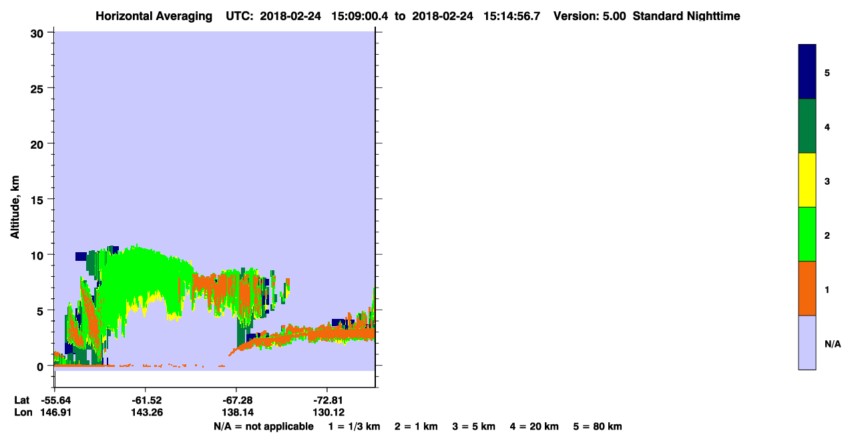The width and height of the screenshot is (868, 445).
Task: Click the longitude value 138.14
Action: [x=236, y=412]
